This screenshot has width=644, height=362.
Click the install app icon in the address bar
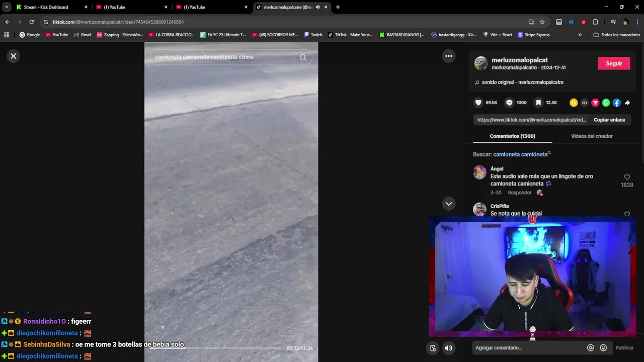click(x=531, y=22)
